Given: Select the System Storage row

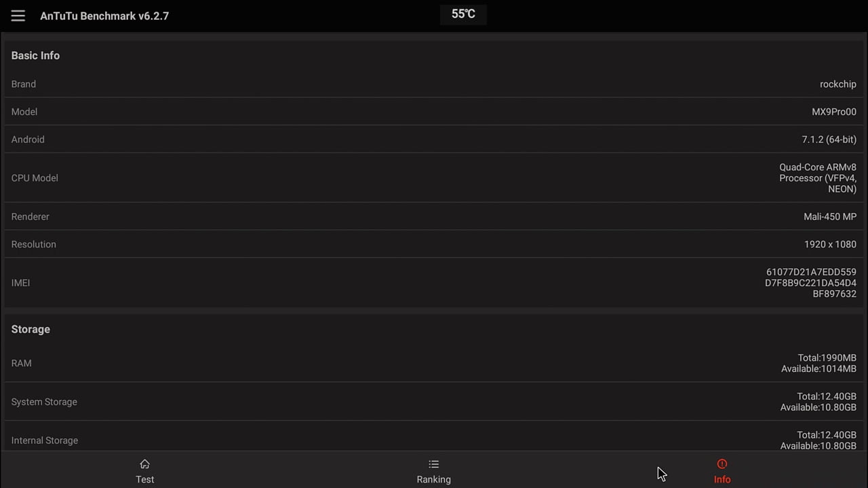Looking at the screenshot, I should (434, 402).
